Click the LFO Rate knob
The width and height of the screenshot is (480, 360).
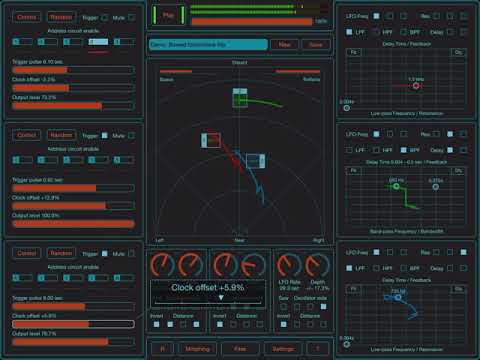(x=289, y=266)
